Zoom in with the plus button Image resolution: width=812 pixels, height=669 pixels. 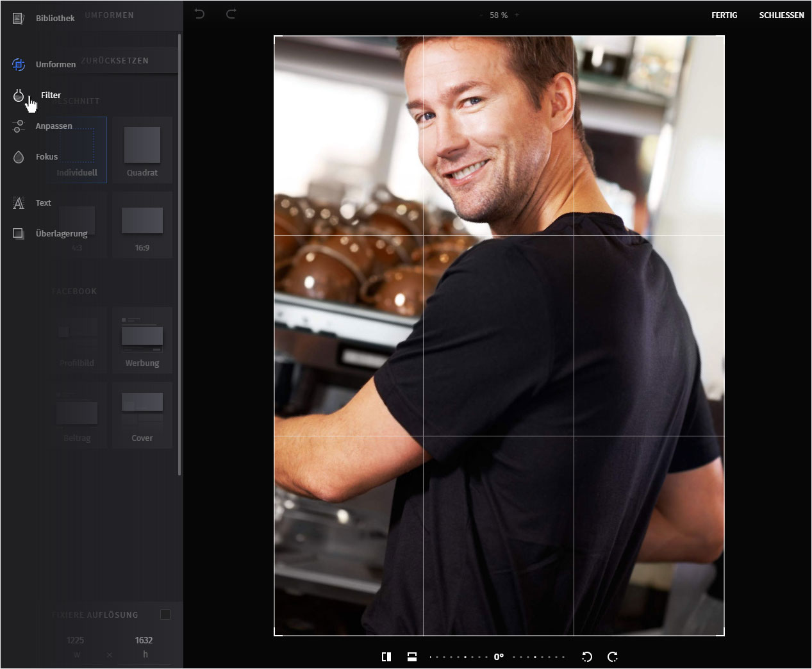coord(517,15)
